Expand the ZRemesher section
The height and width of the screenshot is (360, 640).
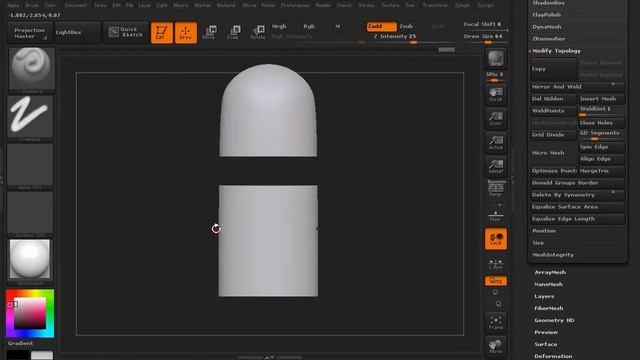(x=549, y=39)
